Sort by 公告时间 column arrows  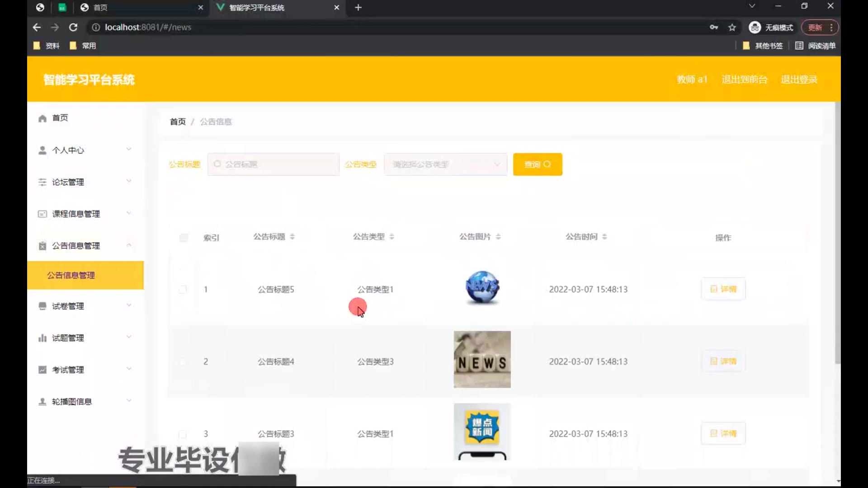604,237
